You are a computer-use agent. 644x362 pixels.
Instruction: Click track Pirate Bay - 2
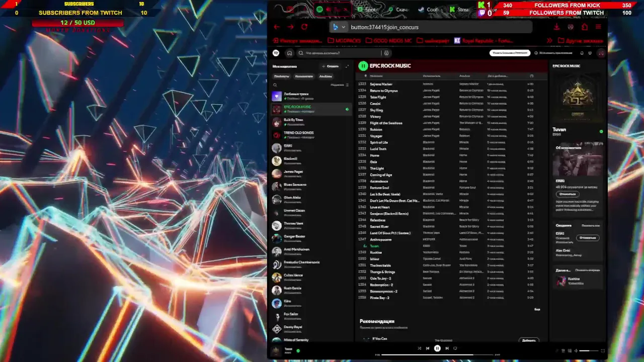(380, 298)
